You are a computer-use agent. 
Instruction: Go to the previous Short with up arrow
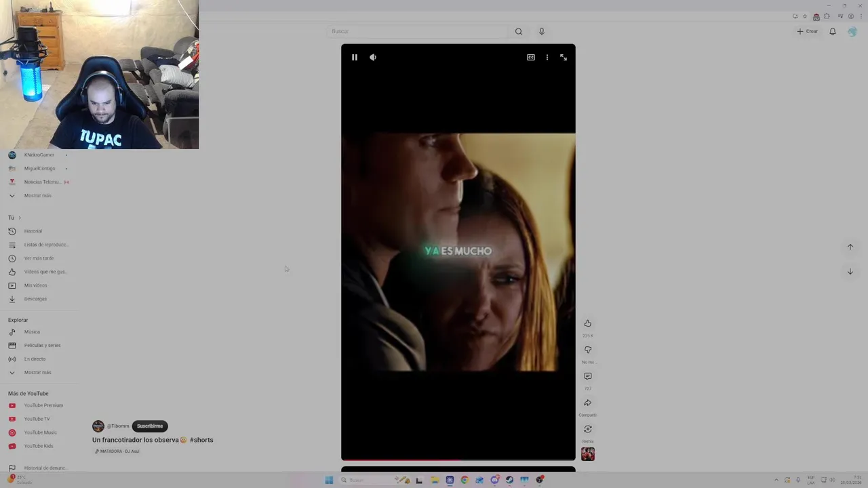point(850,247)
